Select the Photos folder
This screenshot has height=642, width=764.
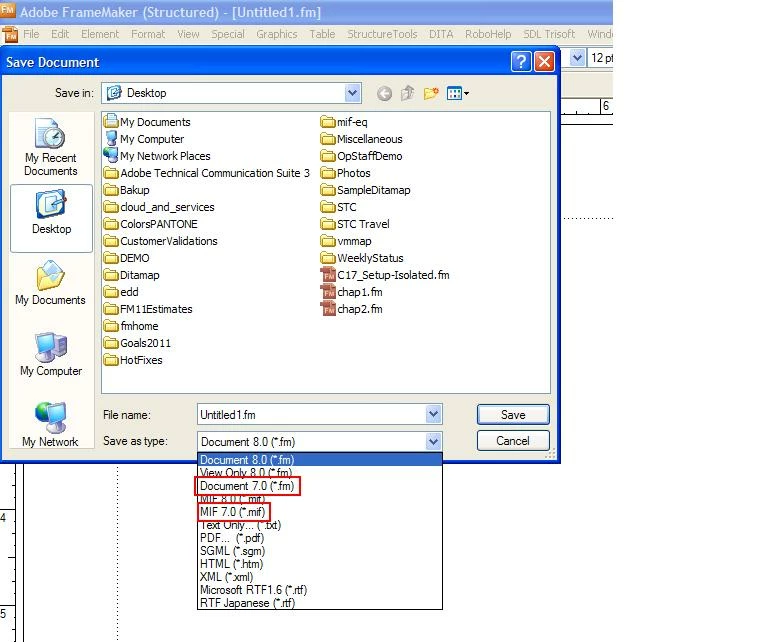[x=345, y=173]
